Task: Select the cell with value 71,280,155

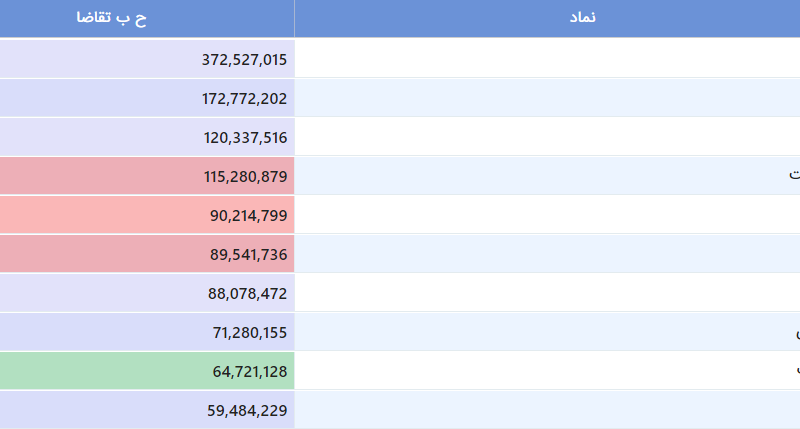Action: click(147, 332)
